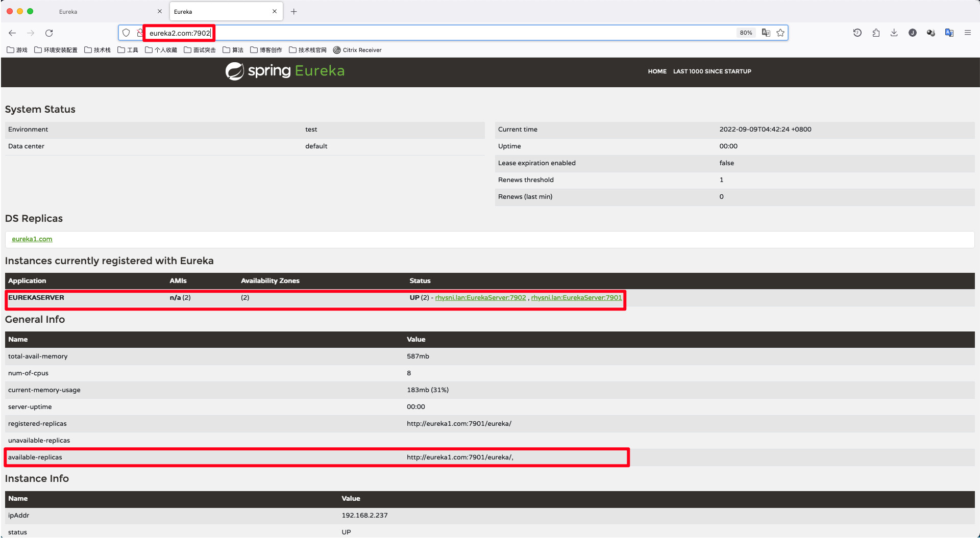Open the 工具 bookmarks folder
This screenshot has width=980, height=538.
click(x=128, y=50)
